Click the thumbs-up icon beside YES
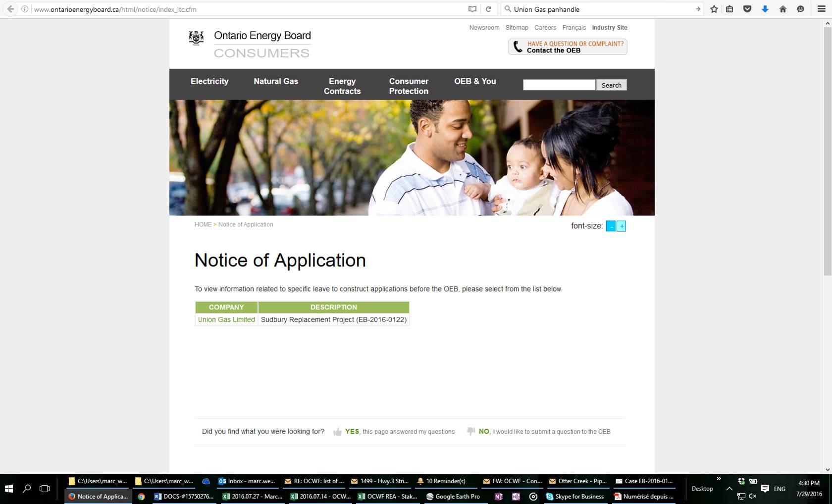The height and width of the screenshot is (504, 832). click(338, 432)
